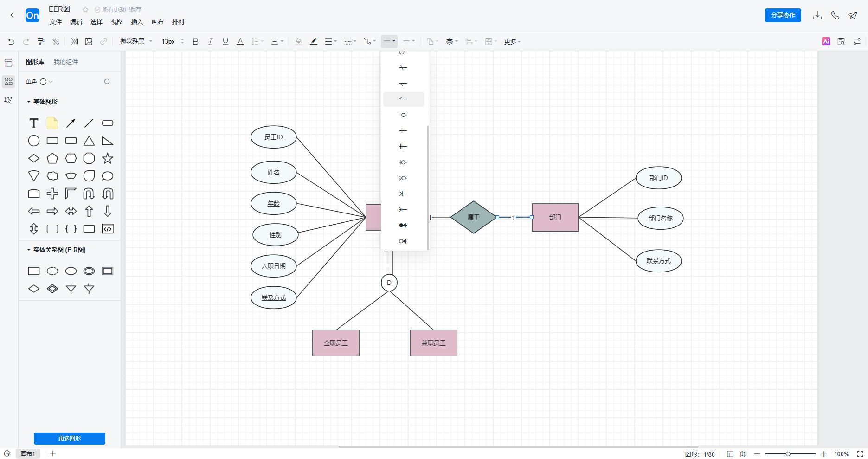This screenshot has height=459, width=868.
Task: Select the 全职员工 entity box
Action: pyautogui.click(x=336, y=343)
